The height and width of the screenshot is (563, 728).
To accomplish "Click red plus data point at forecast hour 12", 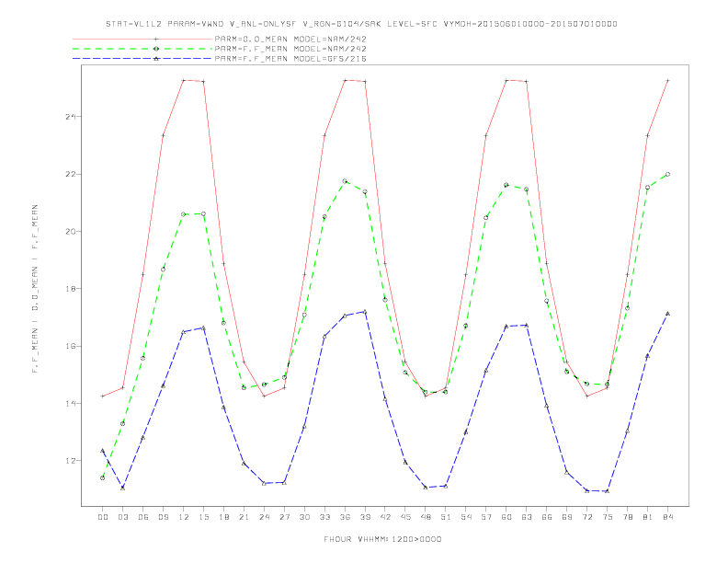I will (x=184, y=80).
